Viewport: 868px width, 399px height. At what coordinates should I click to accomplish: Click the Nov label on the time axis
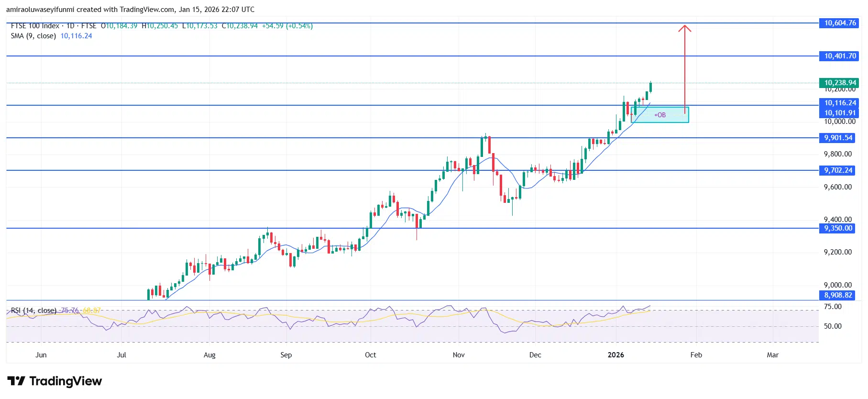[x=459, y=355]
